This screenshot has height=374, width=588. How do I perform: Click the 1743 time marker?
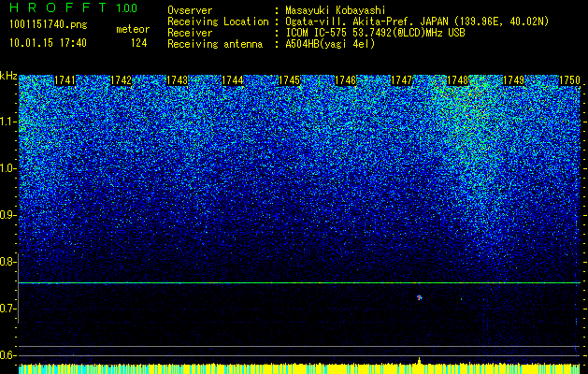pyautogui.click(x=177, y=80)
